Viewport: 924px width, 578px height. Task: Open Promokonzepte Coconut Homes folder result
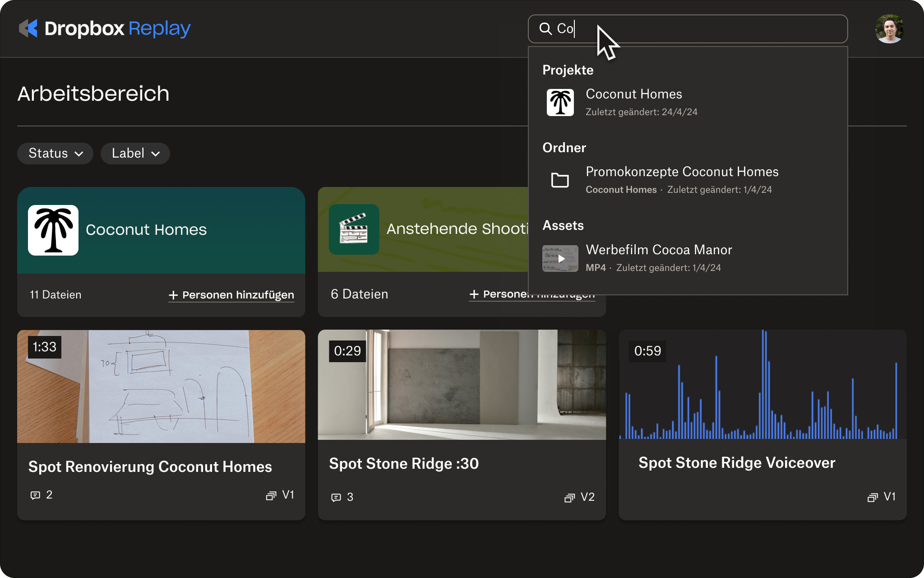click(688, 180)
